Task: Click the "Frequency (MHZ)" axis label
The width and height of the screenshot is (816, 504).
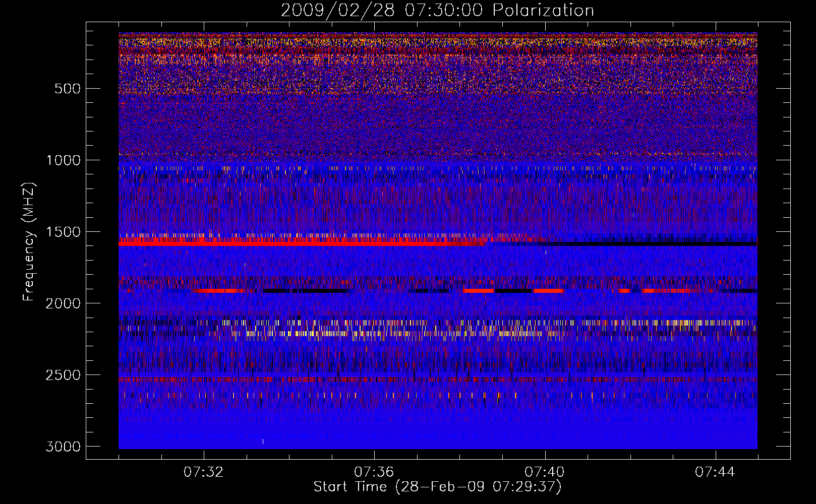Action: click(29, 242)
